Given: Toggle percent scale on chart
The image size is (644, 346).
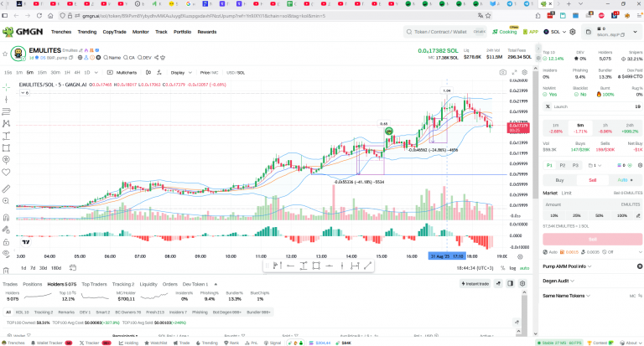Looking at the screenshot, I should pos(503,268).
